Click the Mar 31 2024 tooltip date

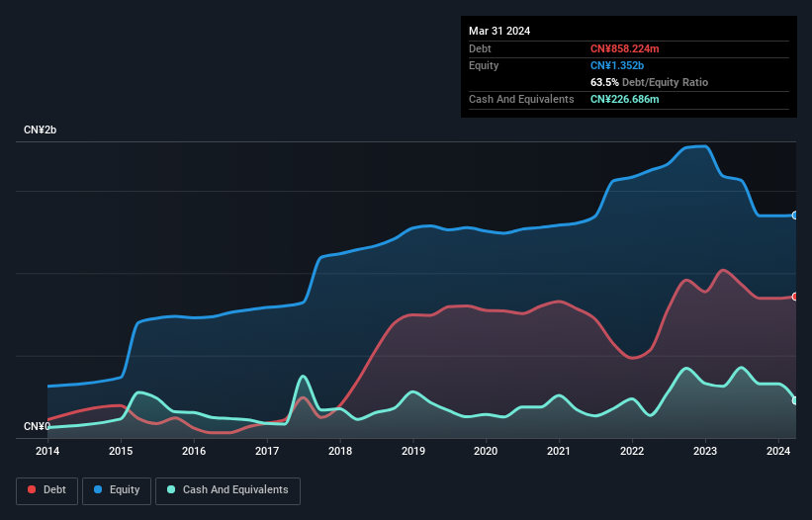(499, 31)
